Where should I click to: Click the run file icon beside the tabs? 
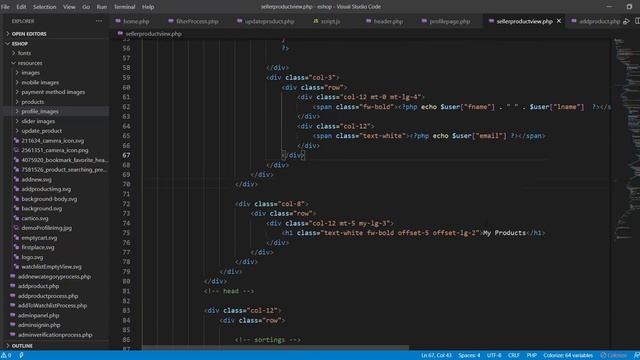(x=627, y=21)
